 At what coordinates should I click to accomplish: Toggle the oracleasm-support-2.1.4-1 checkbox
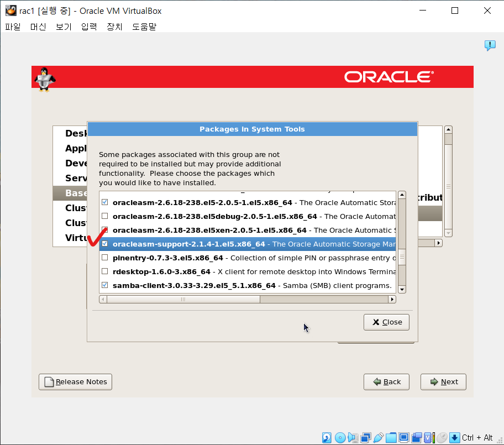105,244
